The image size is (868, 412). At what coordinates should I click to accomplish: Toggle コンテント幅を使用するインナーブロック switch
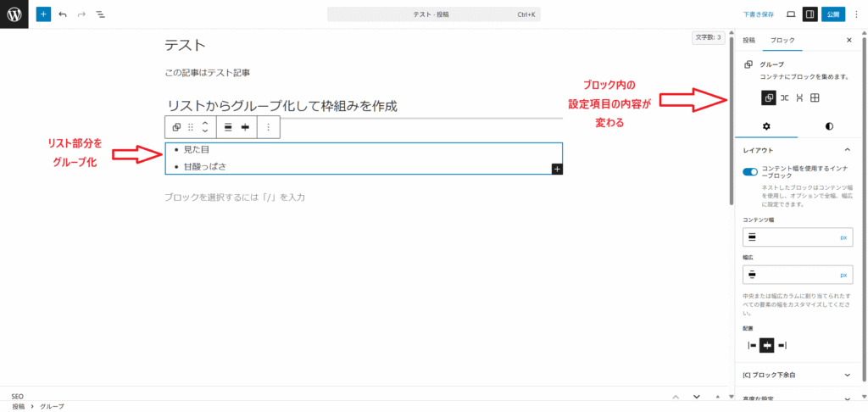pos(750,171)
